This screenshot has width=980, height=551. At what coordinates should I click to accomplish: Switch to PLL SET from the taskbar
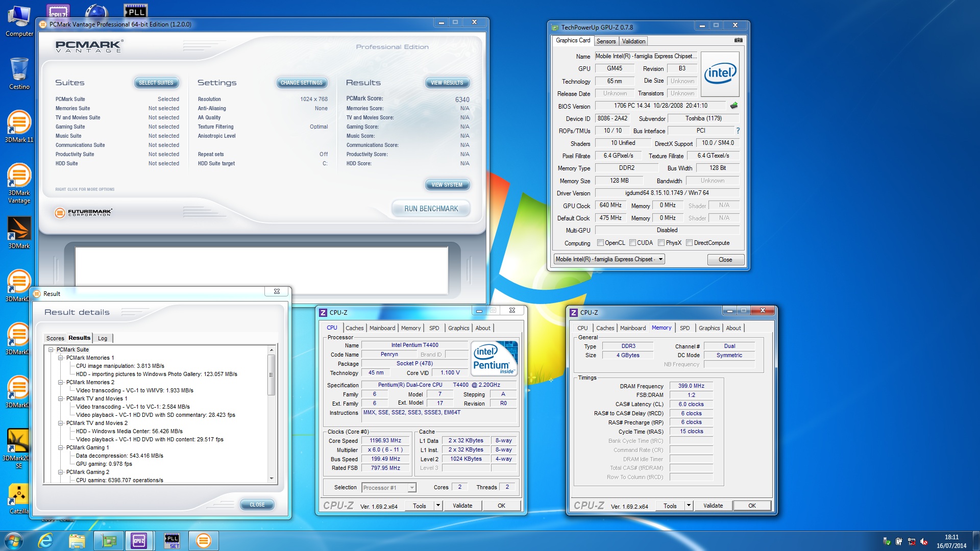[x=171, y=541]
